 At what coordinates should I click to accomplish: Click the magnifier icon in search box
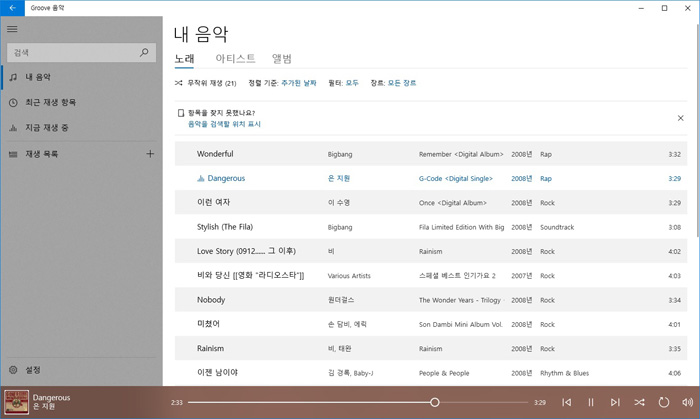[145, 52]
